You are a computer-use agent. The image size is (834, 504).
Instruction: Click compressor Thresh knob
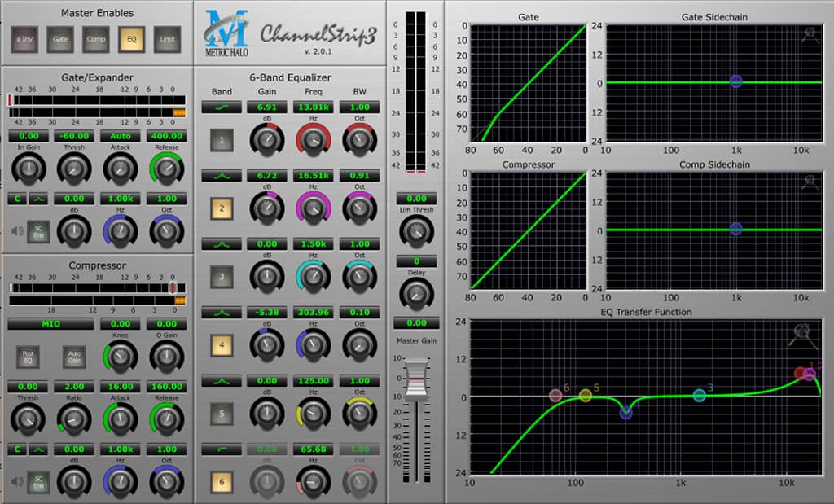(x=28, y=419)
